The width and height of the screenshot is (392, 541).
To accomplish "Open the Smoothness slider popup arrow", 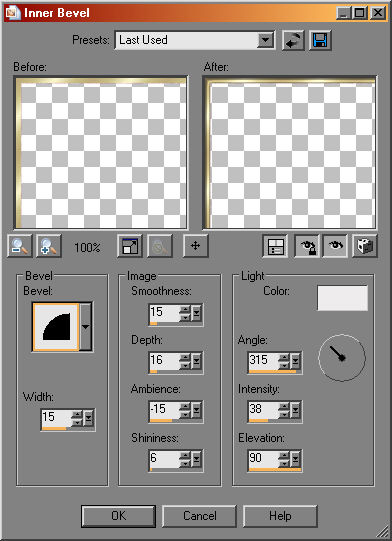I will (x=197, y=313).
